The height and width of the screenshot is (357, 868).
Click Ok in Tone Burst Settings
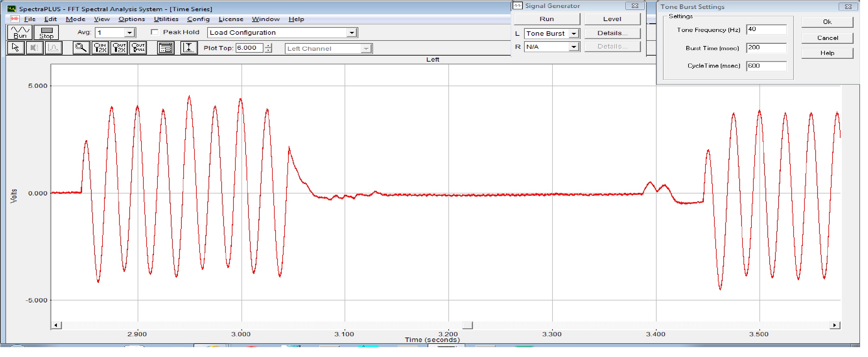[827, 22]
